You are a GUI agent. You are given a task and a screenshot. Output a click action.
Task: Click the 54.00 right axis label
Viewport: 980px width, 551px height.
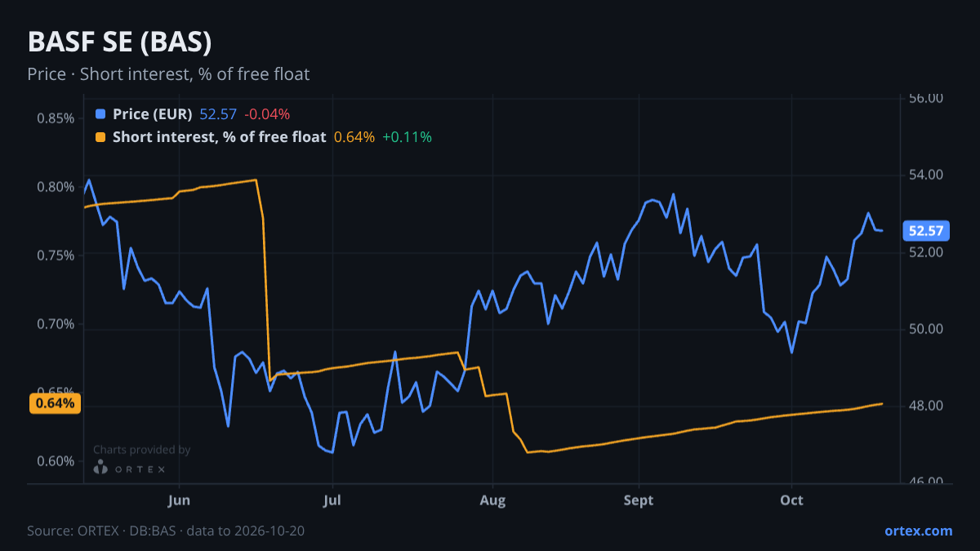tap(926, 175)
